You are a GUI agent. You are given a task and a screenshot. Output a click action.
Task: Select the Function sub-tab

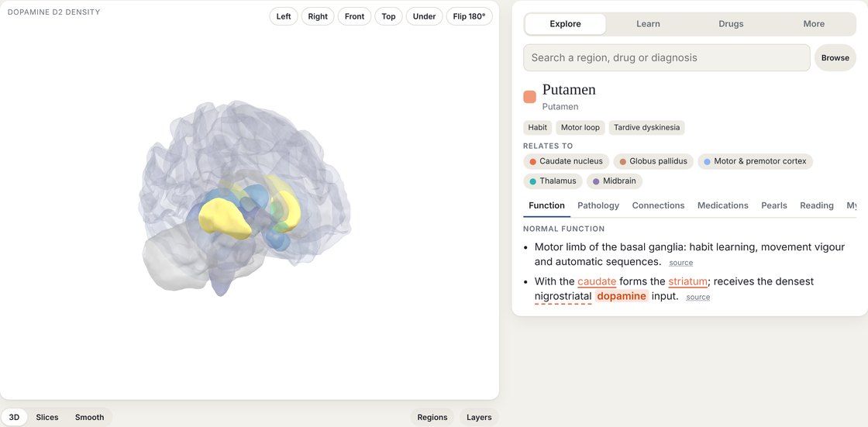[x=546, y=205]
